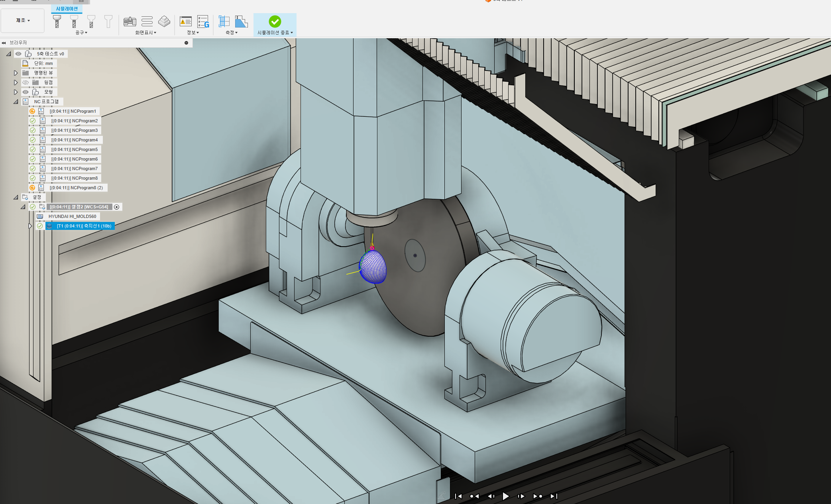Click the toolpath display icon in the toolbar
The width and height of the screenshot is (831, 504).
pos(147,22)
